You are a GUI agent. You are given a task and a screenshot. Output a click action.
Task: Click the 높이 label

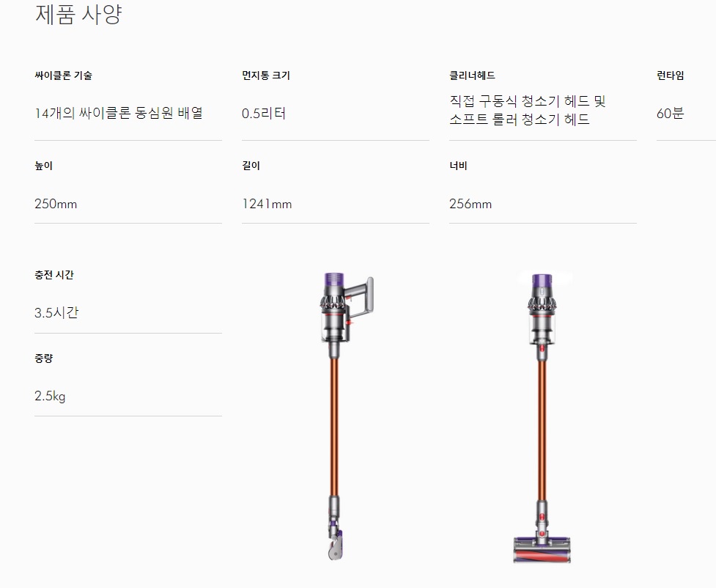pyautogui.click(x=44, y=166)
